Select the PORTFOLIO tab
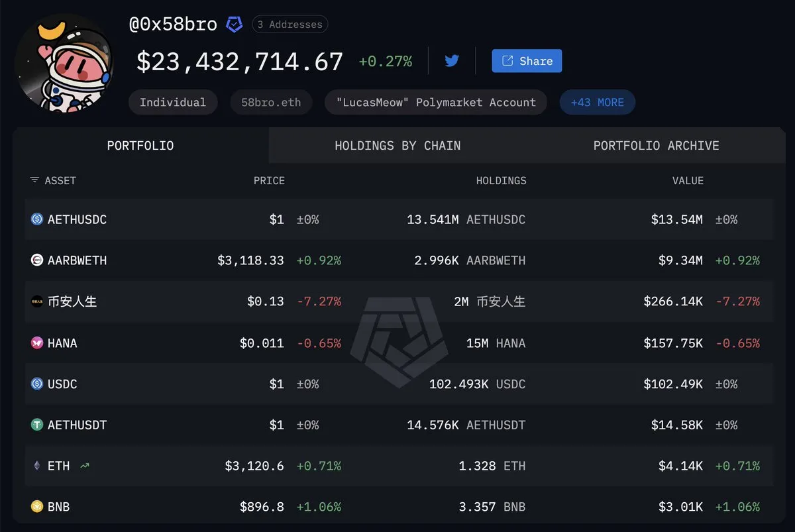This screenshot has height=532, width=795. pyautogui.click(x=140, y=146)
